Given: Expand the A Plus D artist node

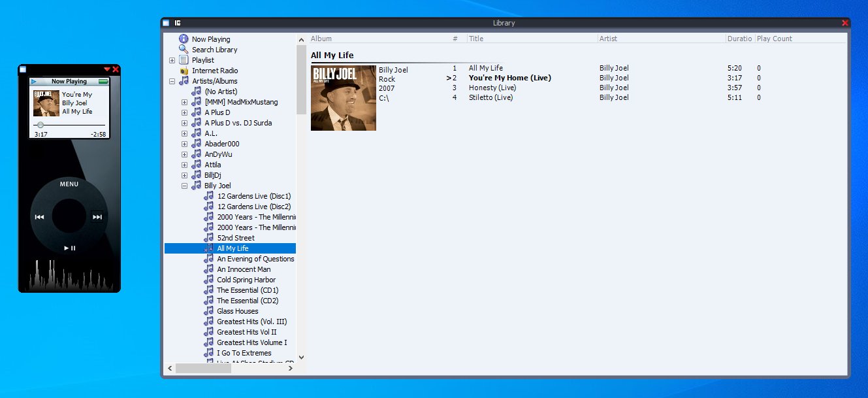Looking at the screenshot, I should 184,112.
